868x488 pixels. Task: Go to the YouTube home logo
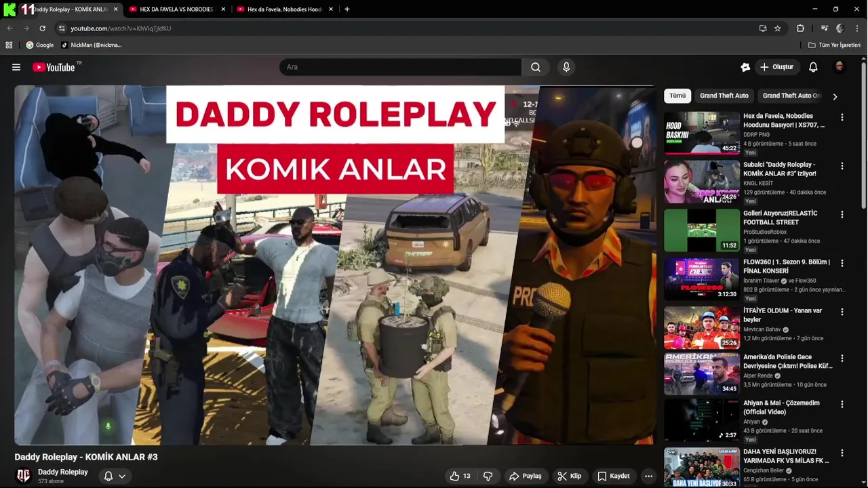(54, 67)
